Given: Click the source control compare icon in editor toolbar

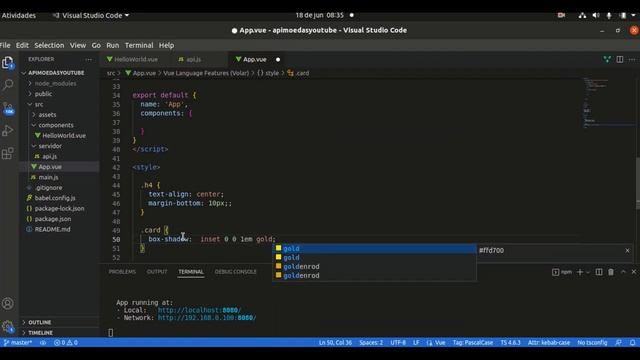Looking at the screenshot, I should coord(607,59).
